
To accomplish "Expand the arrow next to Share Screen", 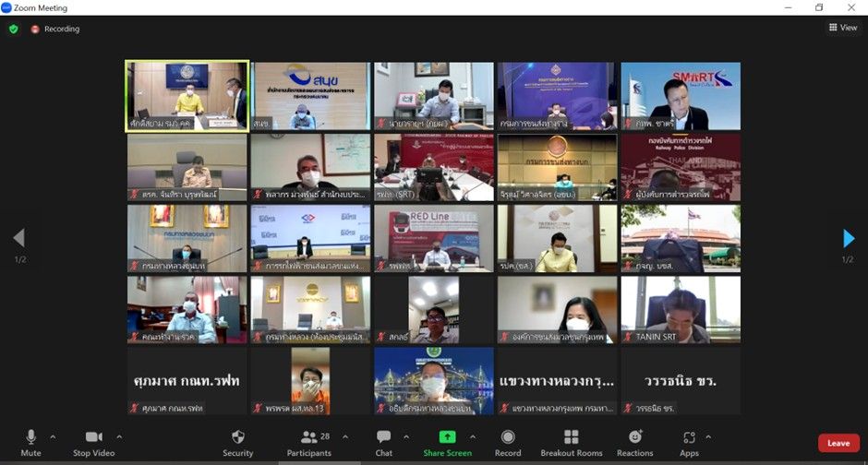I will point(473,436).
